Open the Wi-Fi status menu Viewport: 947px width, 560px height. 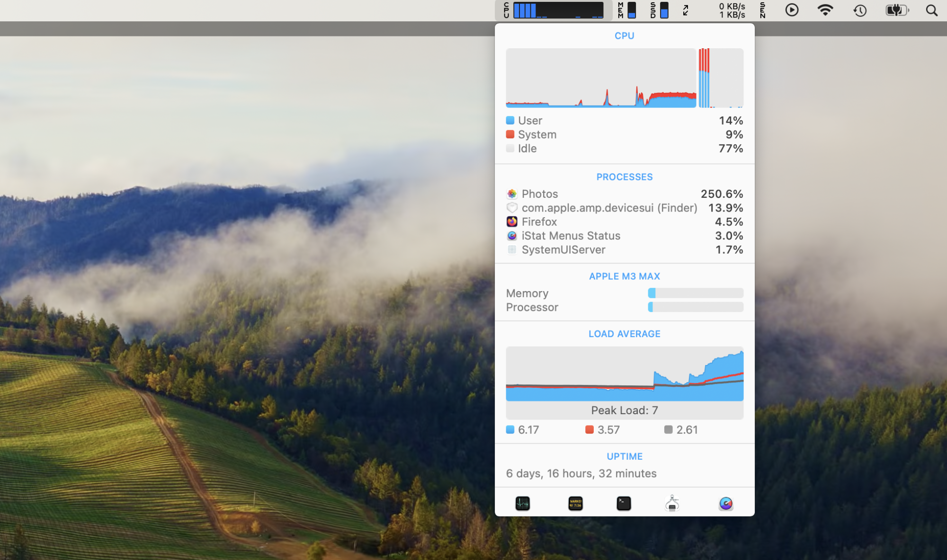(x=825, y=10)
